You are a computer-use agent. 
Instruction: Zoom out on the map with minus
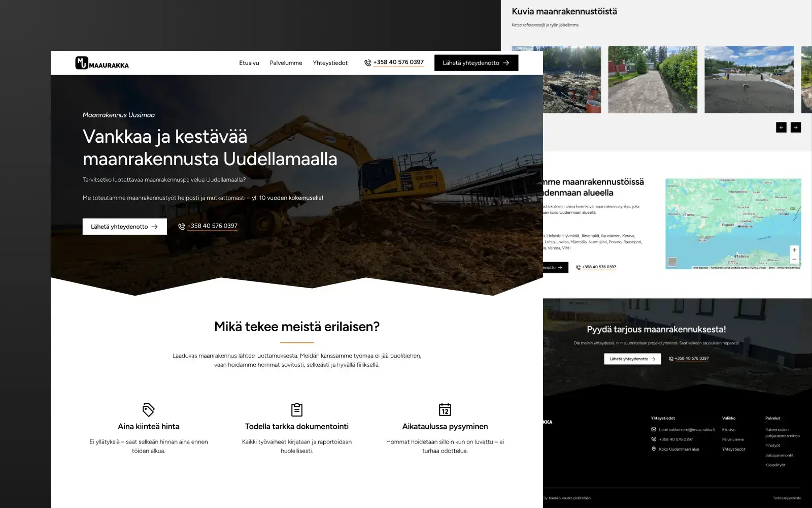tap(794, 259)
